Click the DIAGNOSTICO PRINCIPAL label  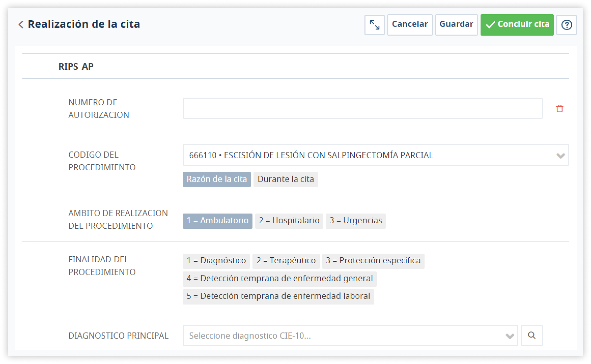tap(118, 336)
